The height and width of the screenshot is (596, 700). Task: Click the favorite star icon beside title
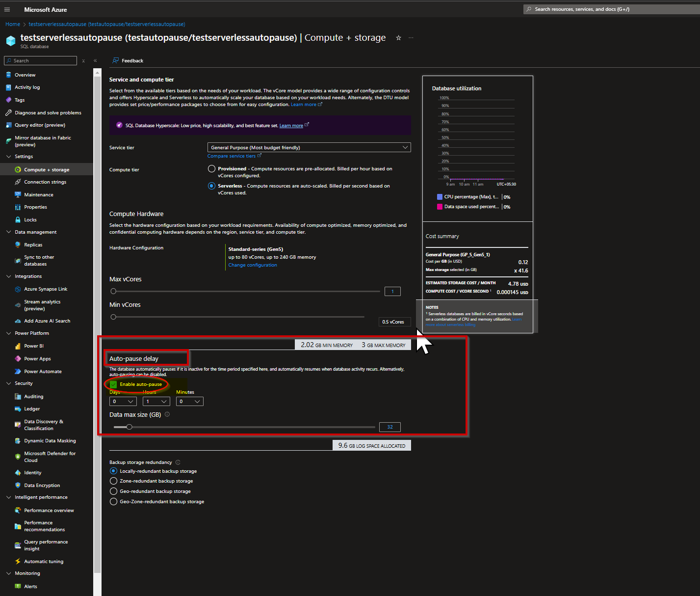398,38
